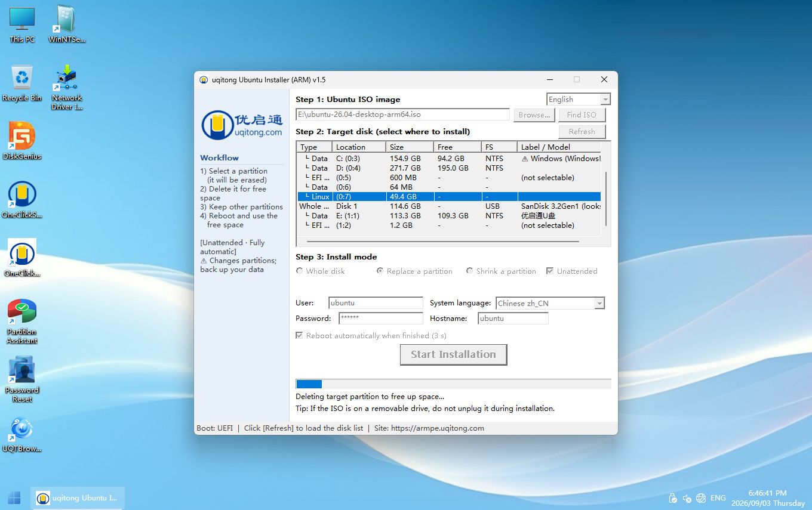Open the System language dropdown
Viewport: 812px width, 510px height.
pos(550,303)
